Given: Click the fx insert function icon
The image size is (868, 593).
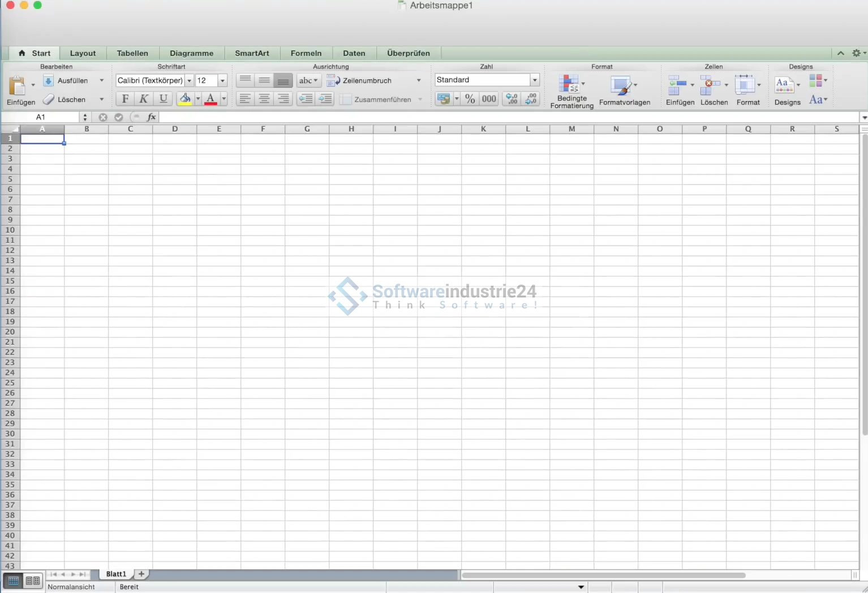Looking at the screenshot, I should click(151, 117).
